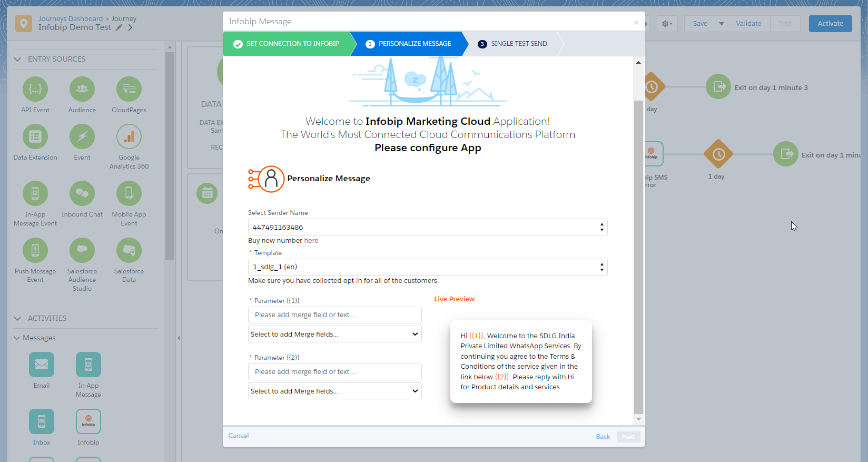Open the Template dropdown

click(x=427, y=267)
